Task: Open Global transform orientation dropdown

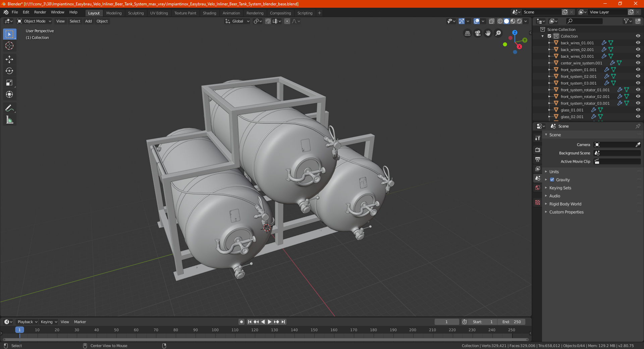Action: pyautogui.click(x=237, y=21)
